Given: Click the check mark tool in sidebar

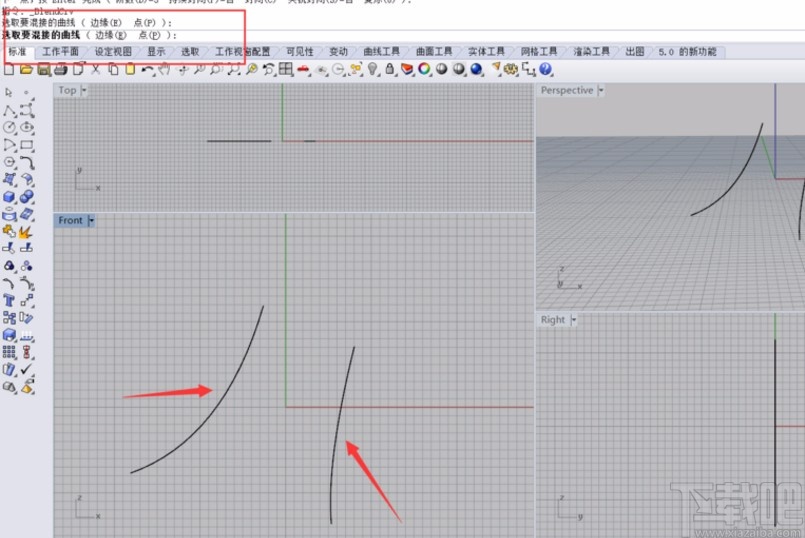Looking at the screenshot, I should click(x=27, y=369).
